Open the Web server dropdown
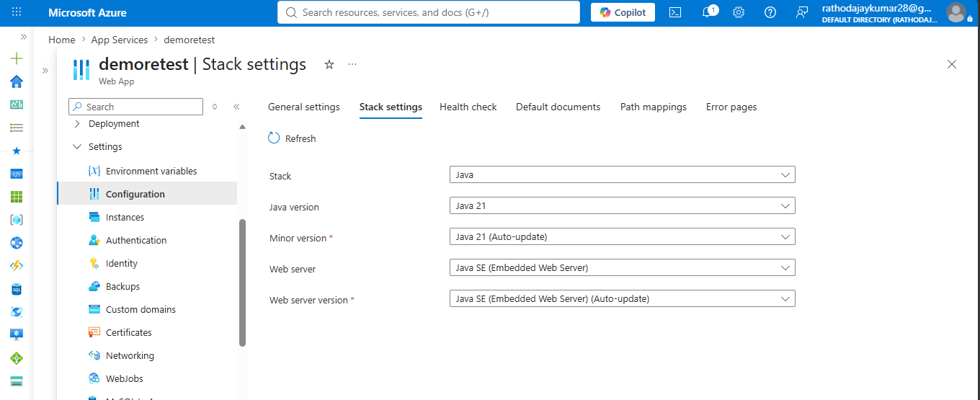Image resolution: width=980 pixels, height=400 pixels. point(622,267)
